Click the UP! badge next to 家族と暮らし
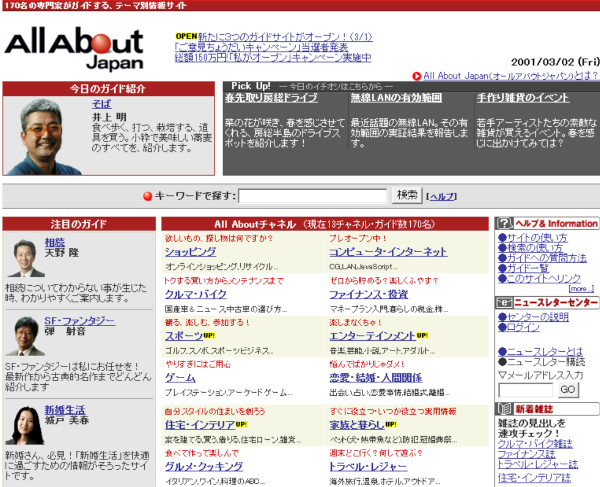The width and height of the screenshot is (600, 487). [391, 424]
